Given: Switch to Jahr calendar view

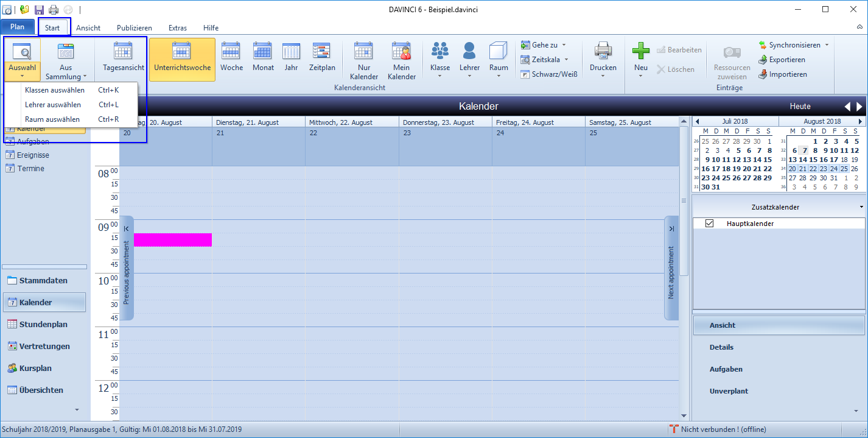Looking at the screenshot, I should click(x=291, y=60).
